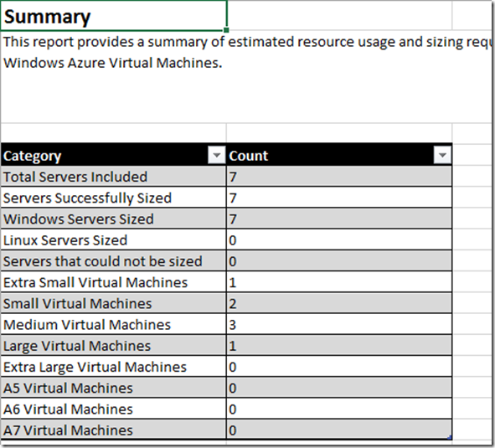Image resolution: width=495 pixels, height=448 pixels.
Task: Click the Category header cell
Action: 113,155
